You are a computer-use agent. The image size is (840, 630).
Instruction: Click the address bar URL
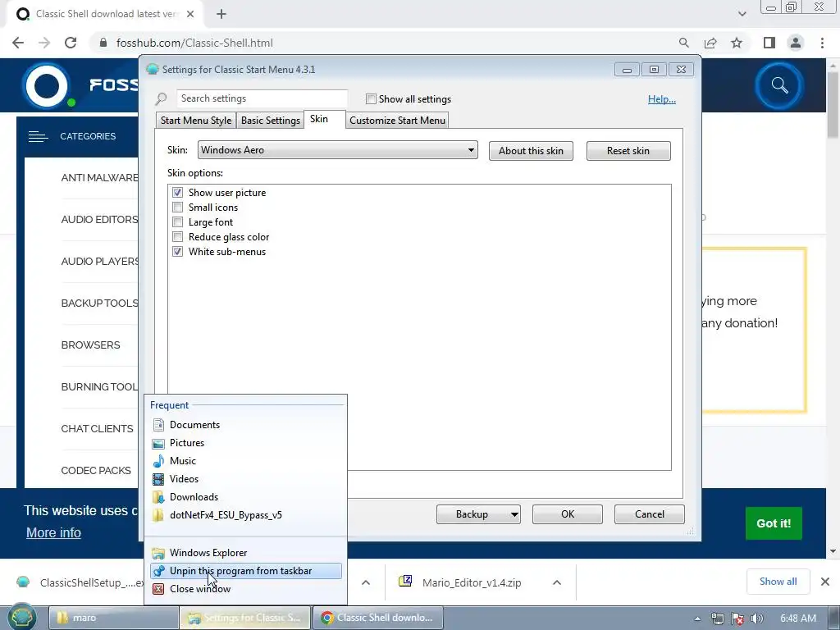click(x=194, y=43)
